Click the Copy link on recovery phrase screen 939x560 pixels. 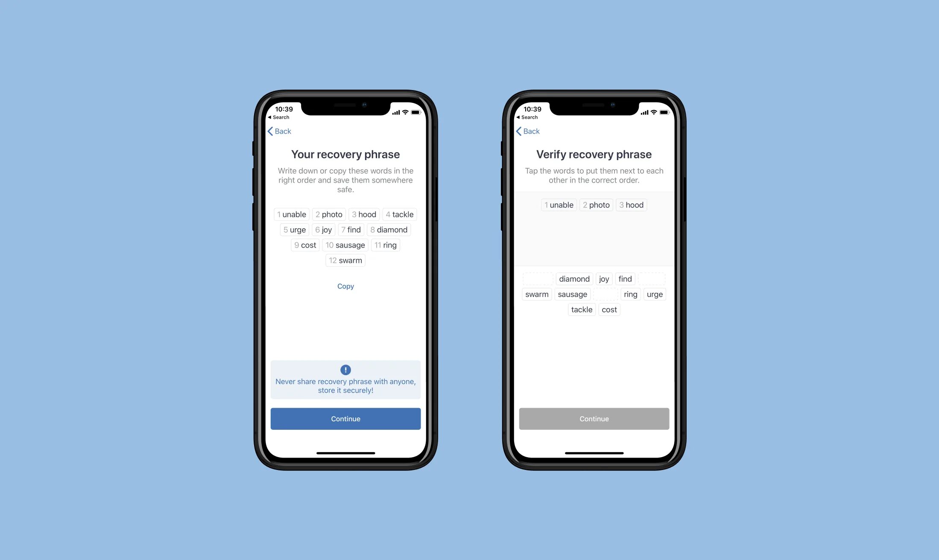345,286
